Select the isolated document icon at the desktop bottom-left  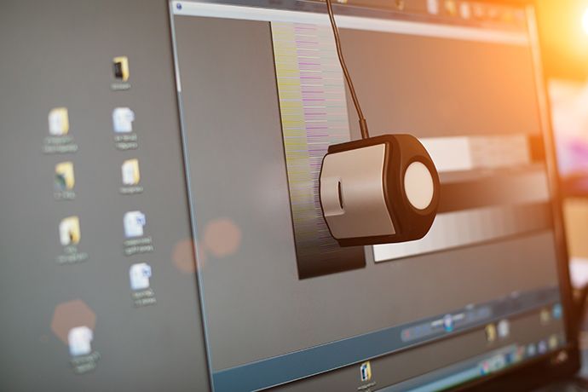[x=80, y=340]
